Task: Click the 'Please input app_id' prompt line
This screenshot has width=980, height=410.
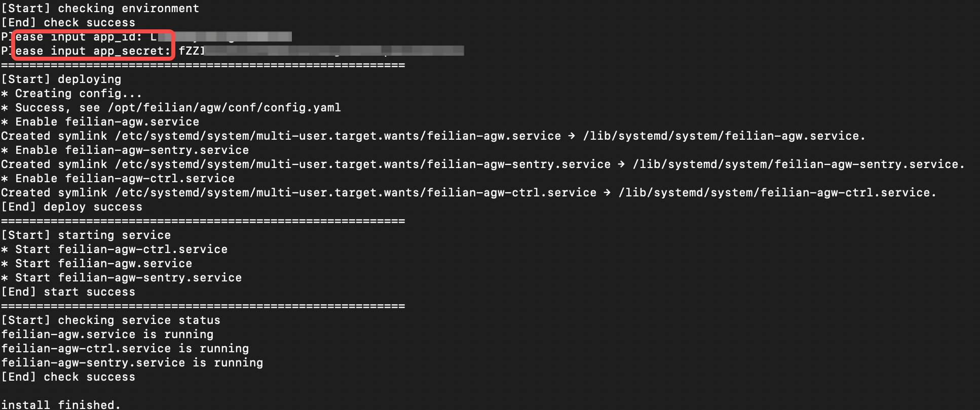Action: pyautogui.click(x=76, y=37)
